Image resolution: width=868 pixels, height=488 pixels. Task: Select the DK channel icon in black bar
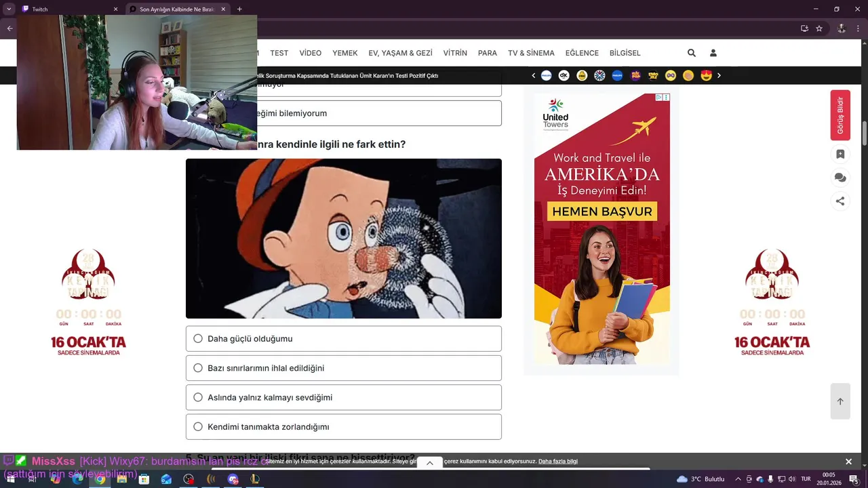click(564, 75)
